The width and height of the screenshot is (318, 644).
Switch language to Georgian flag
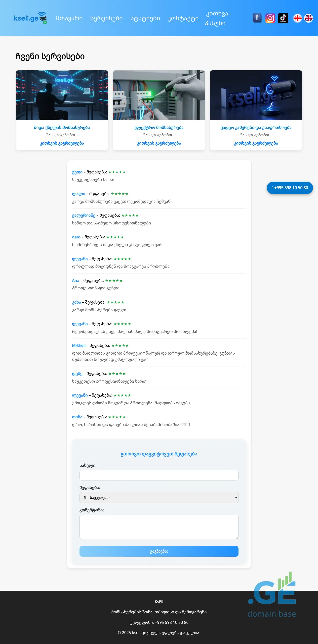coord(297,18)
